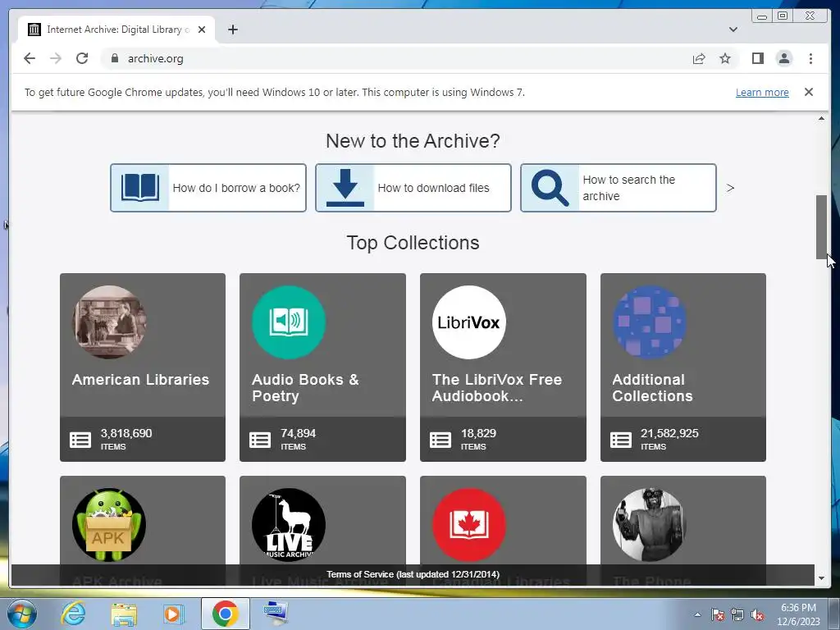Open the taskbar clock showing 6:36 PM
Image resolution: width=840 pixels, height=630 pixels.
(798, 614)
